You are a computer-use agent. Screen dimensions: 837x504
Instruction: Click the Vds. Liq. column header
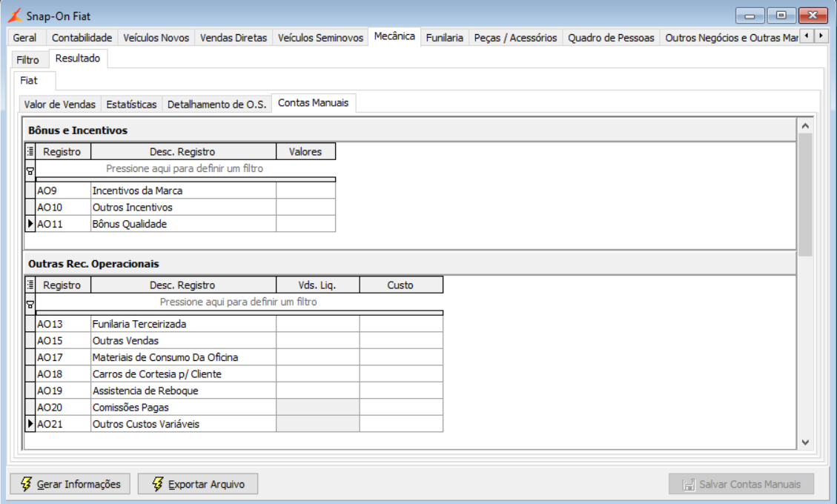(x=317, y=285)
